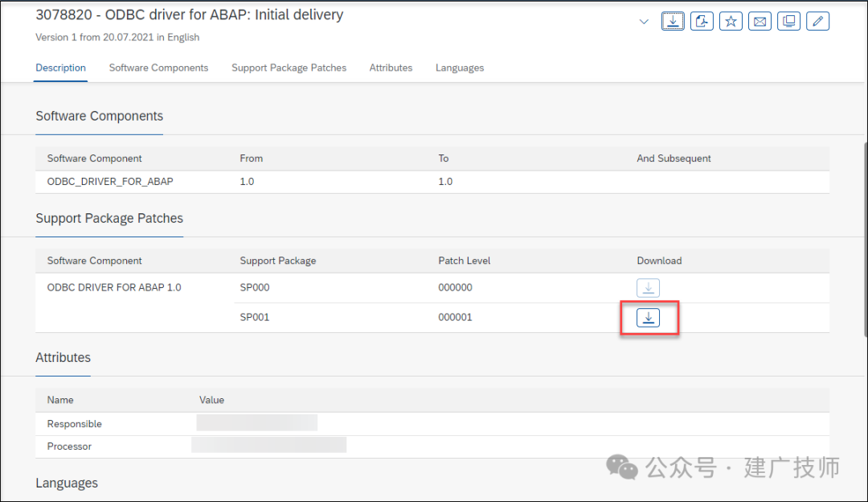Export the note as PDF
868x502 pixels.
click(x=702, y=22)
